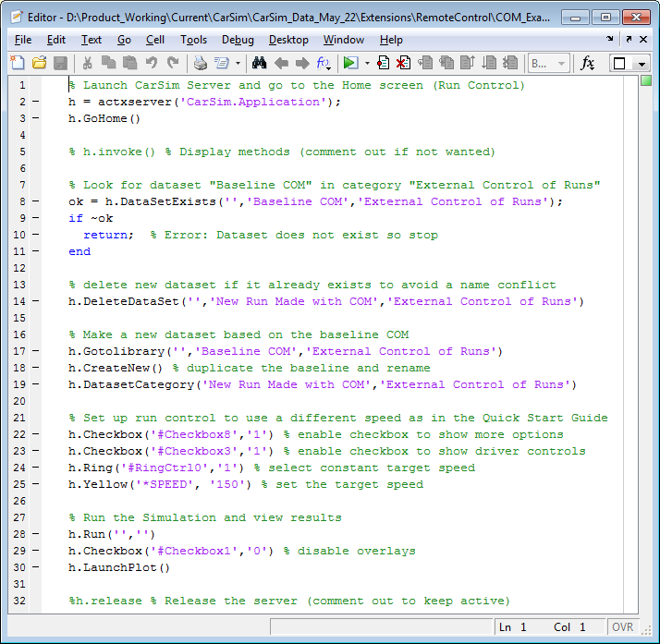Image resolution: width=660 pixels, height=644 pixels.
Task: Open Find with the binoculars icon
Action: tap(259, 63)
